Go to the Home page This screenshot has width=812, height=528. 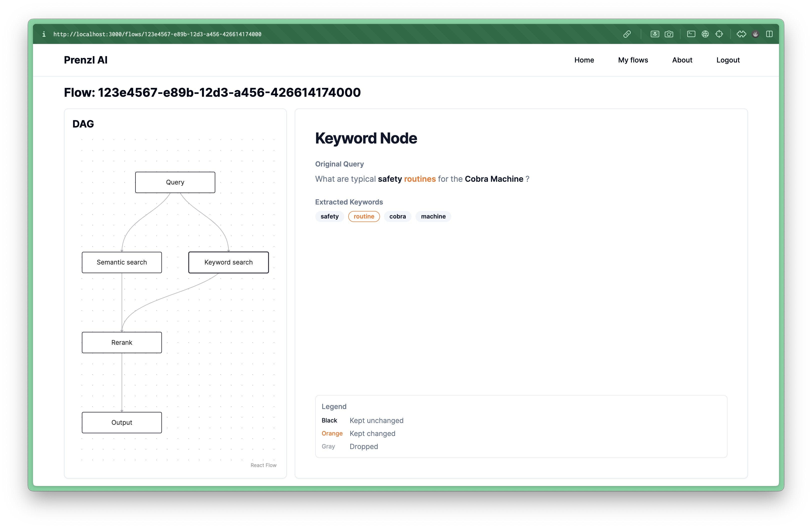pos(584,60)
